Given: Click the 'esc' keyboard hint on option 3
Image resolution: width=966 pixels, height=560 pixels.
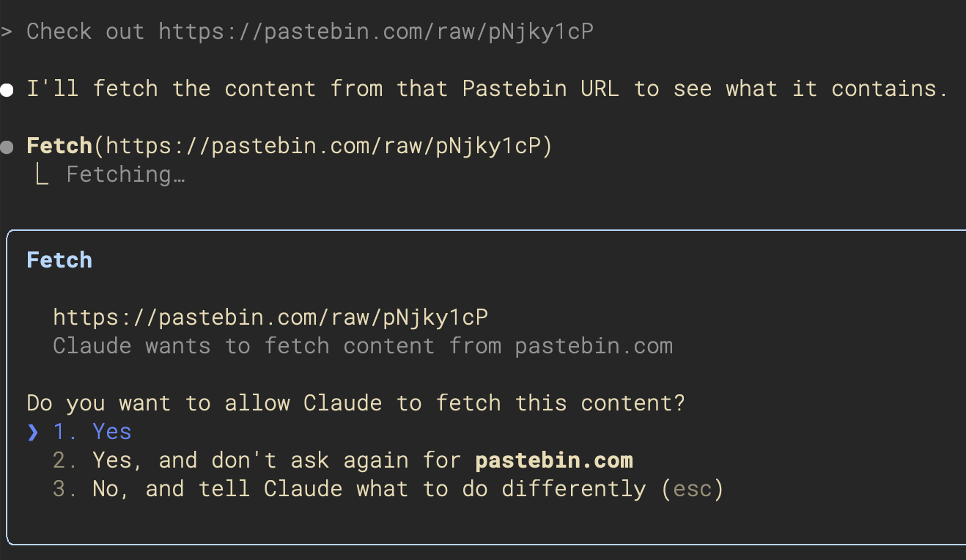Looking at the screenshot, I should [x=693, y=488].
